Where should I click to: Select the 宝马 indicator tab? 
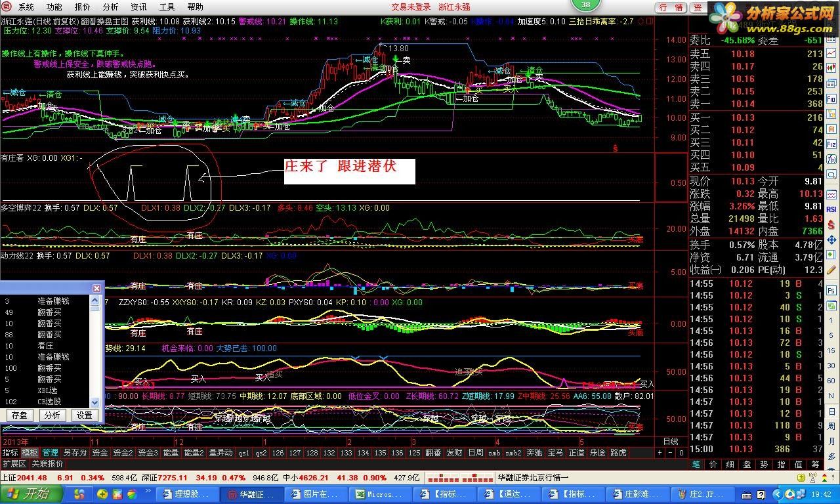click(x=555, y=453)
